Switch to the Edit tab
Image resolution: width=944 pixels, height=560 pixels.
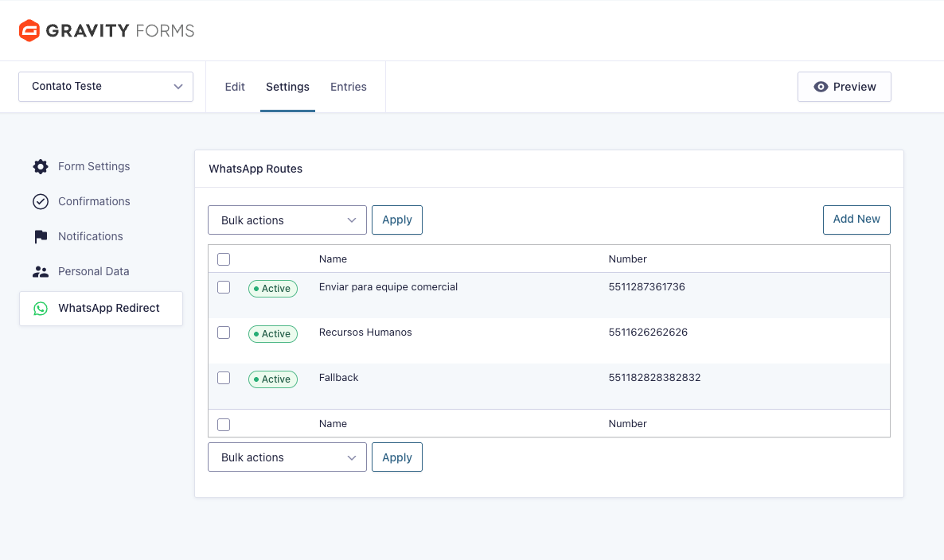pos(235,87)
